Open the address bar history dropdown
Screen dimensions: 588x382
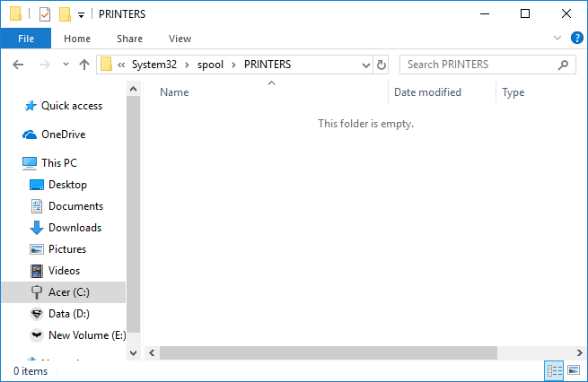(x=365, y=65)
